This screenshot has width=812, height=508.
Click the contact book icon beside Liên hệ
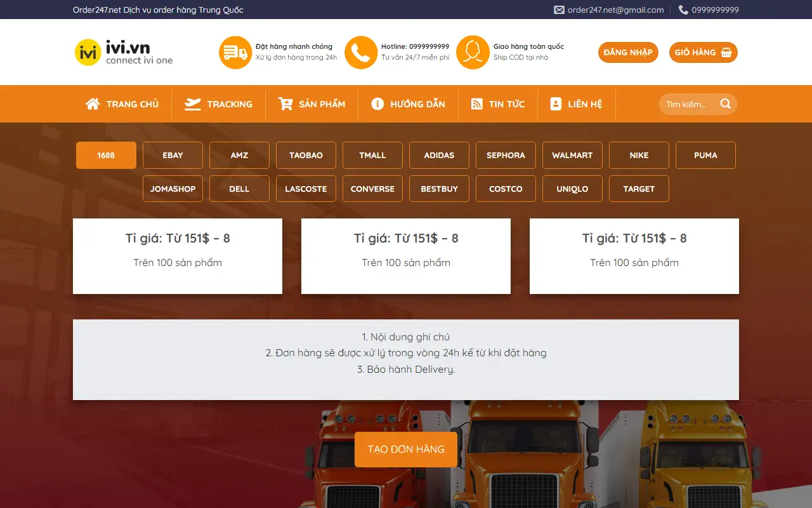pos(556,104)
